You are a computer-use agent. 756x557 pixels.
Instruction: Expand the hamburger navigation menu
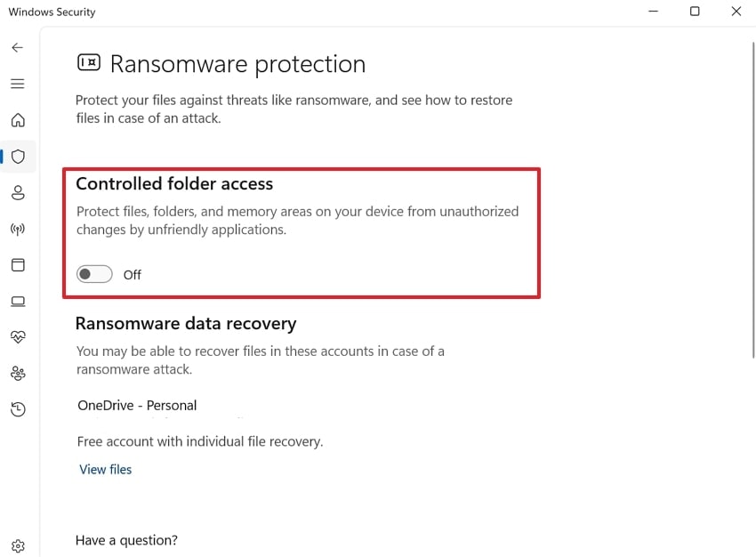point(17,83)
